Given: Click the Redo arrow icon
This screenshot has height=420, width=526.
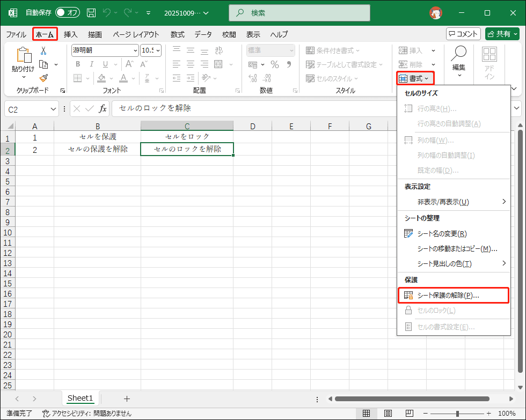Looking at the screenshot, I should [128, 13].
